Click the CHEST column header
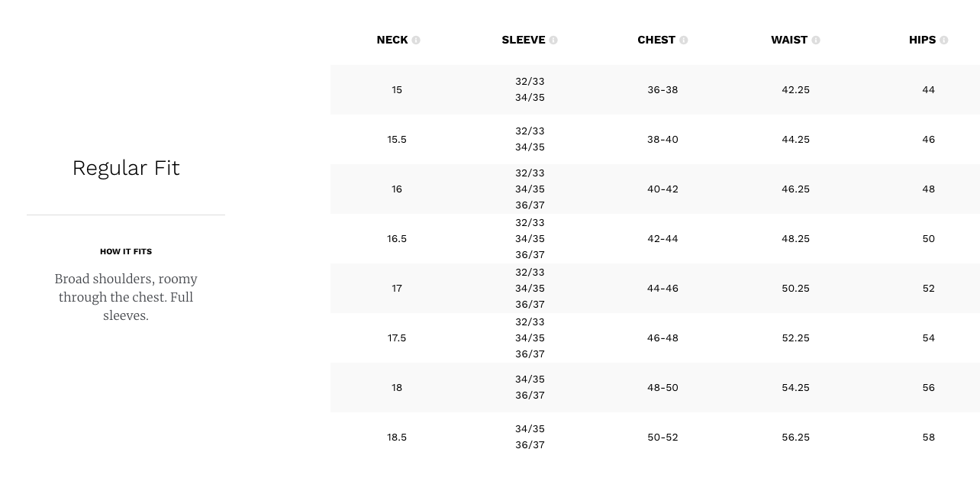The image size is (980, 491). point(656,40)
